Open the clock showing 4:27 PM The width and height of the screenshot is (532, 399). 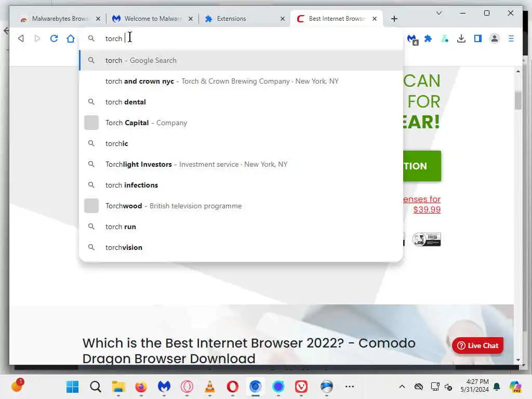coord(474,386)
